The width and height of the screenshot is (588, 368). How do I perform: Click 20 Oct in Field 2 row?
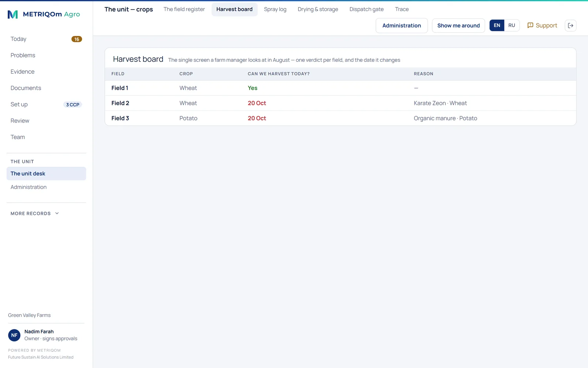[257, 103]
